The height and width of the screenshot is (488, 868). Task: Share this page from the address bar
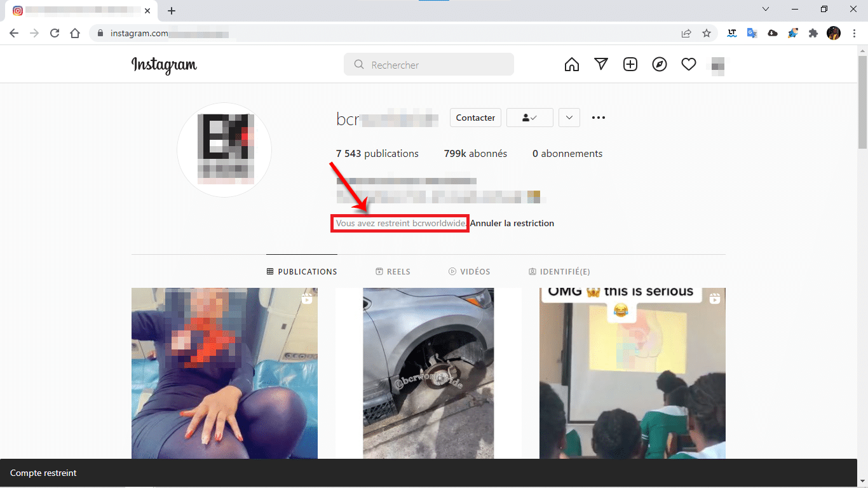click(x=686, y=33)
